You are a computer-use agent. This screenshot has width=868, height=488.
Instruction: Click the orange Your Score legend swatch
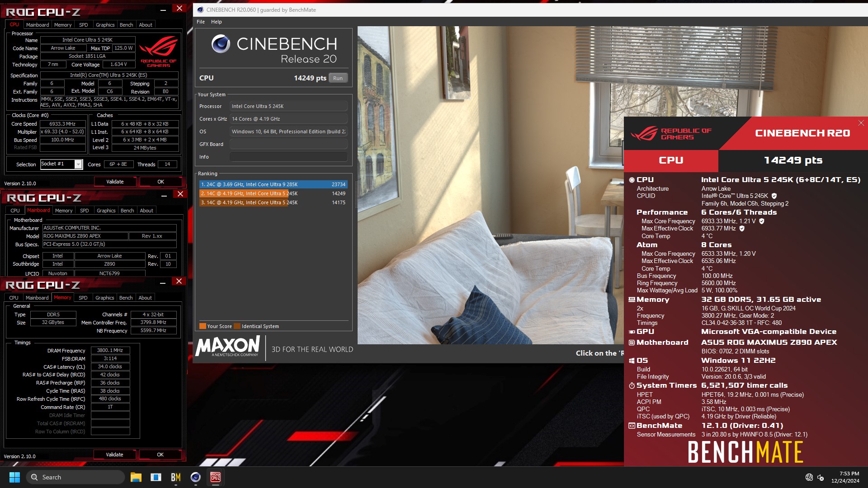point(203,326)
